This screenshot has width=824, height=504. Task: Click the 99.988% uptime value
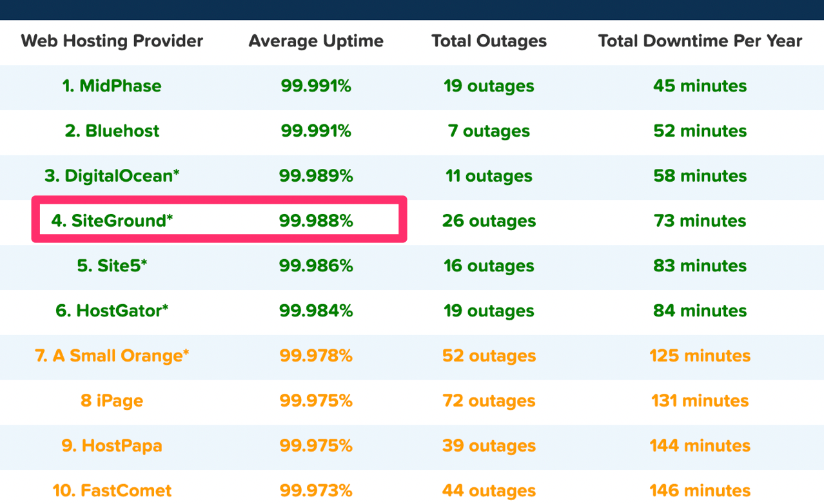[x=316, y=221]
